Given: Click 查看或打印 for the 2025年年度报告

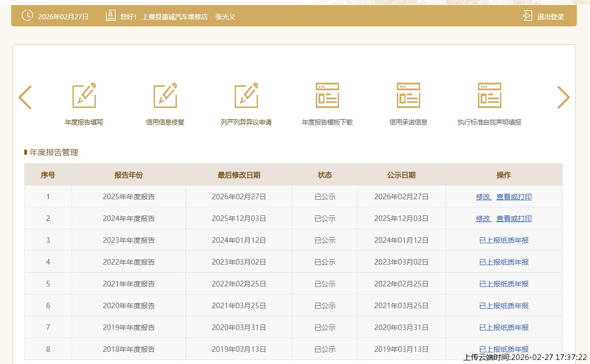Looking at the screenshot, I should tap(514, 197).
